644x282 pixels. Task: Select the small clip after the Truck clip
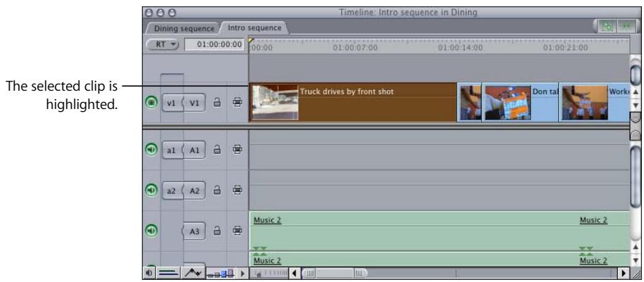tap(469, 103)
